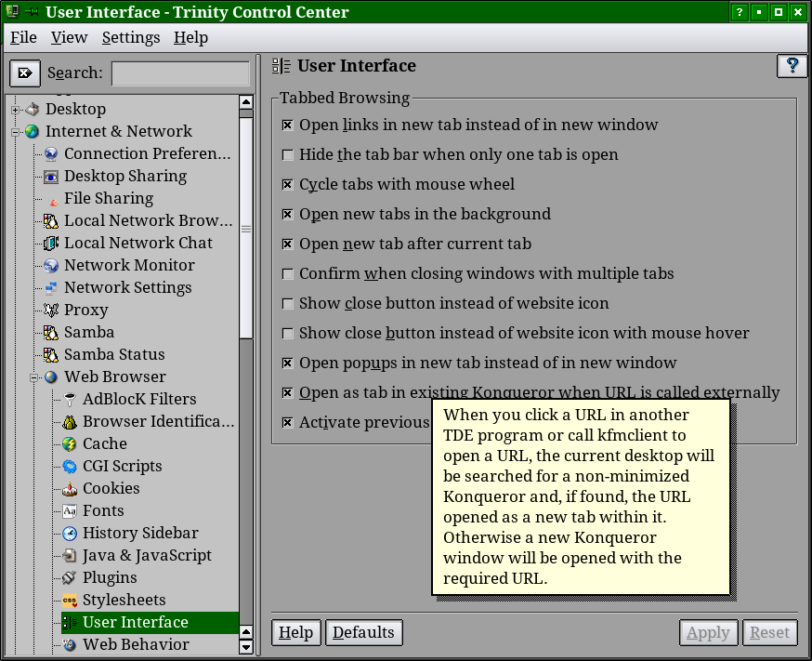The image size is (812, 661).
Task: Click the Help button at bottom
Action: point(296,632)
